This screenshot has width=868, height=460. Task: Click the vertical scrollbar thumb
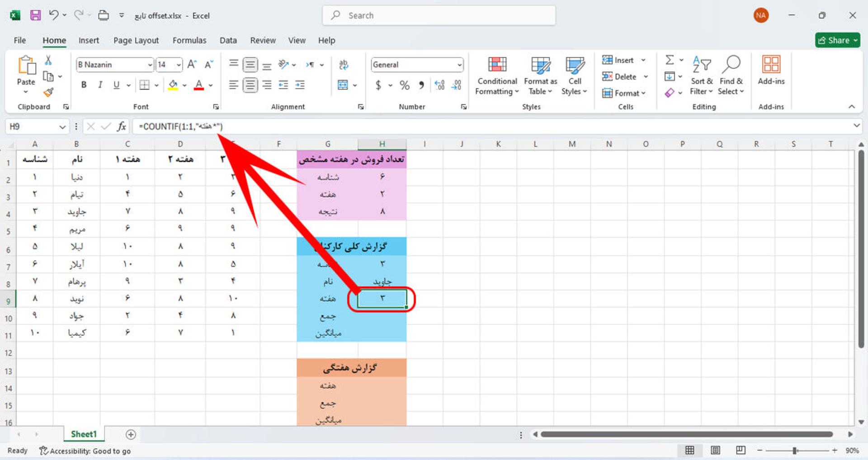[x=861, y=249]
